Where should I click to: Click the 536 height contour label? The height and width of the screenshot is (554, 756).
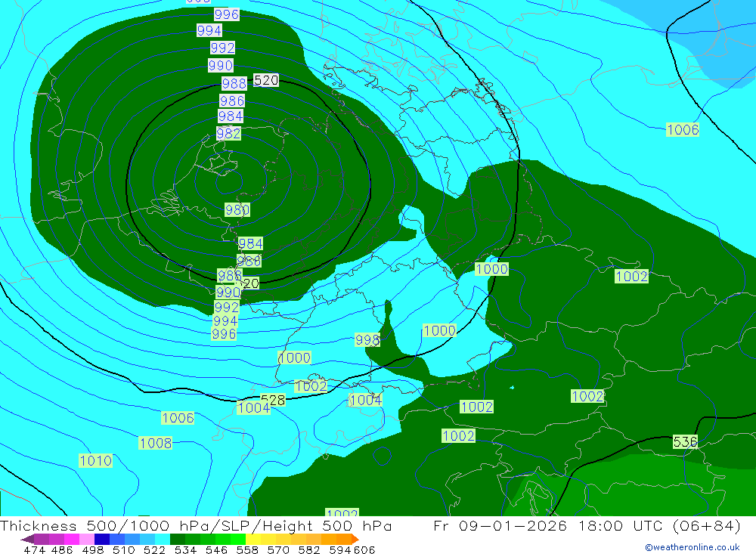[685, 441]
